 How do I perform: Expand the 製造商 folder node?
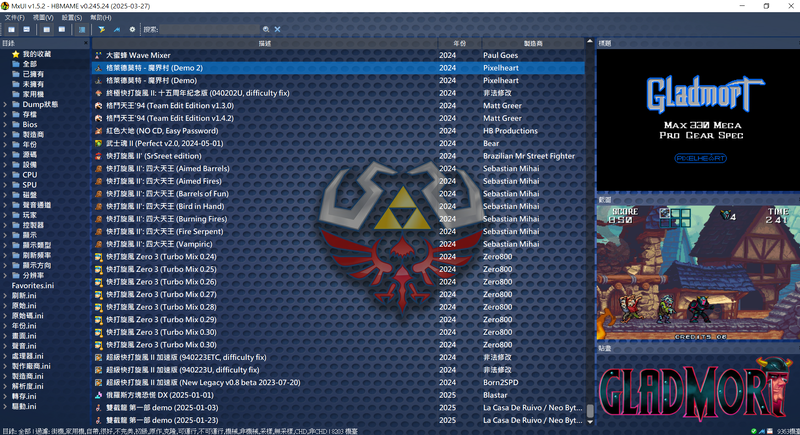(5, 135)
